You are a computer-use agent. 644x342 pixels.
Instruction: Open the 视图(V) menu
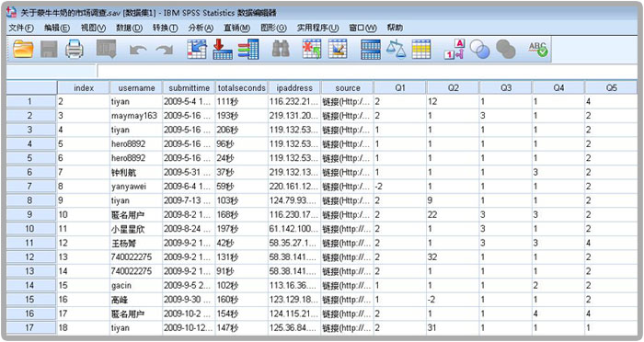tap(93, 28)
